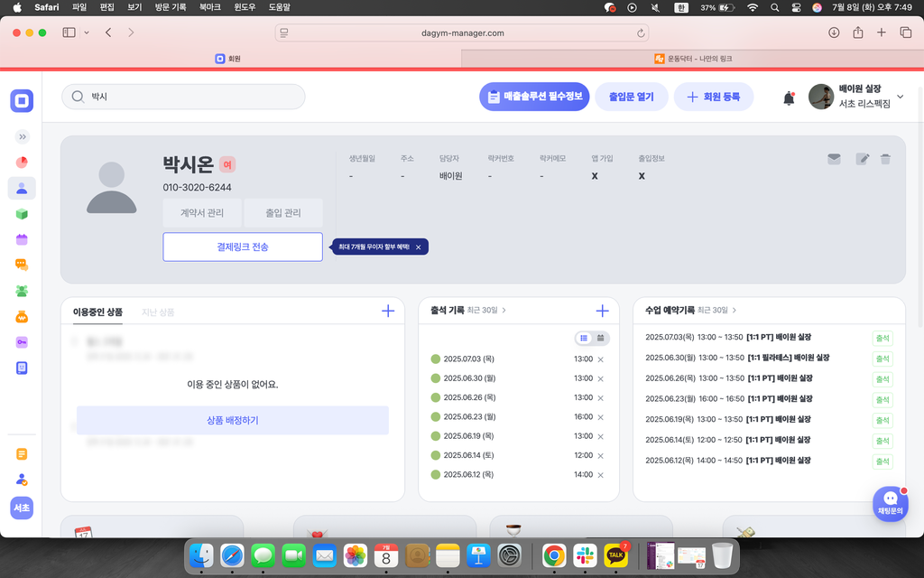924x578 pixels.
Task: Expand the left sidebar with double chevron
Action: 23,137
